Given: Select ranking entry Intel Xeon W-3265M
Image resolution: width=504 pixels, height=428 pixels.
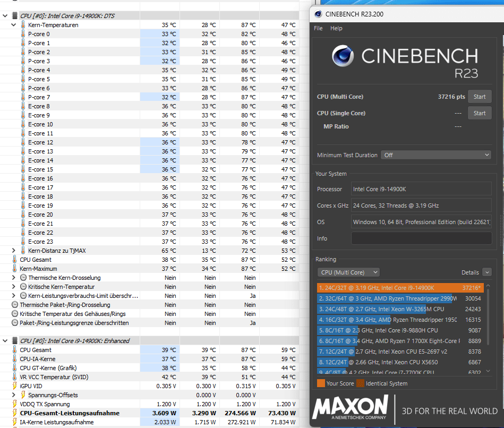Looking at the screenshot, I should pyautogui.click(x=400, y=309).
